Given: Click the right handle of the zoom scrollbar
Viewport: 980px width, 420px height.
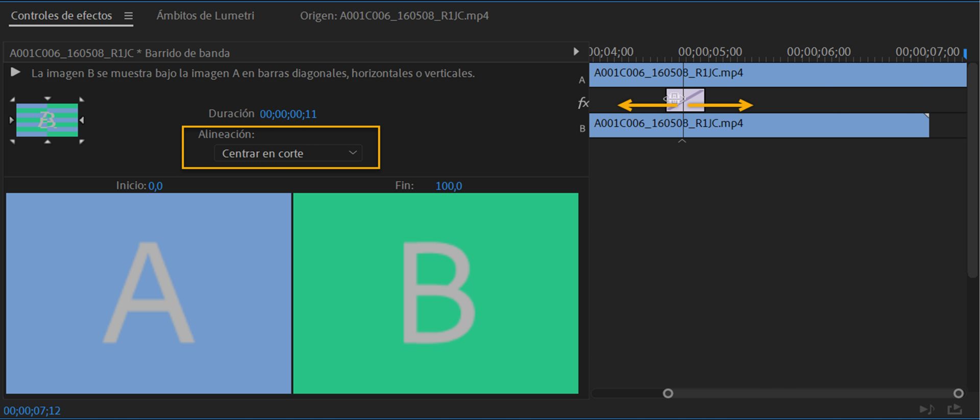Looking at the screenshot, I should click(958, 393).
